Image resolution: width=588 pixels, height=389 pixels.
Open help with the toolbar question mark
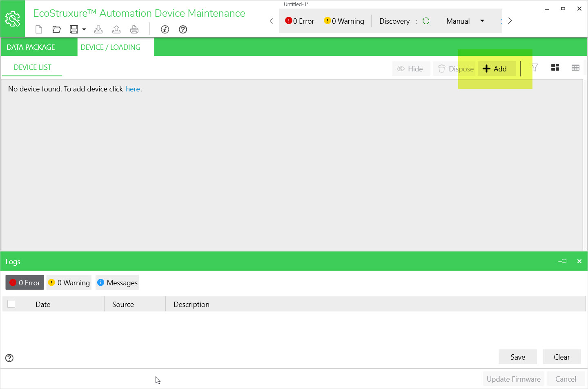point(183,29)
